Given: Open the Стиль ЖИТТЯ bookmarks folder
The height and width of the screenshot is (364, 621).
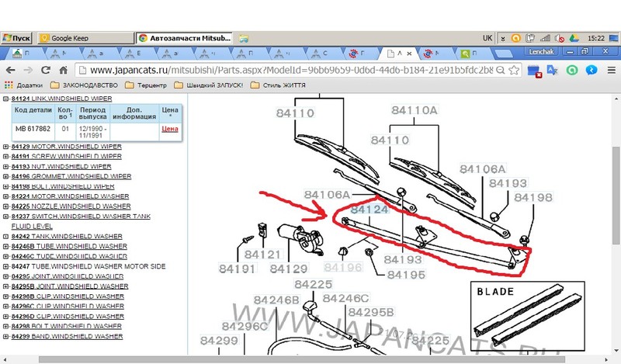Looking at the screenshot, I should tap(278, 85).
